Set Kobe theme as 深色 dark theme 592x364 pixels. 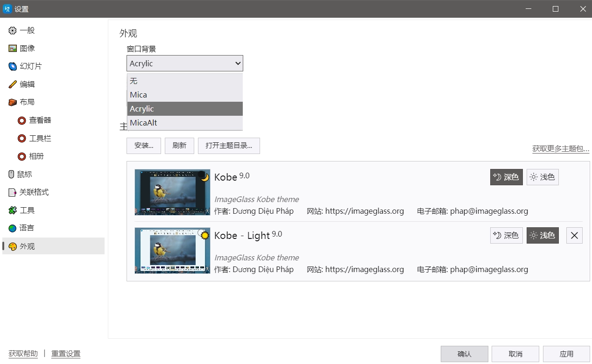tap(506, 177)
